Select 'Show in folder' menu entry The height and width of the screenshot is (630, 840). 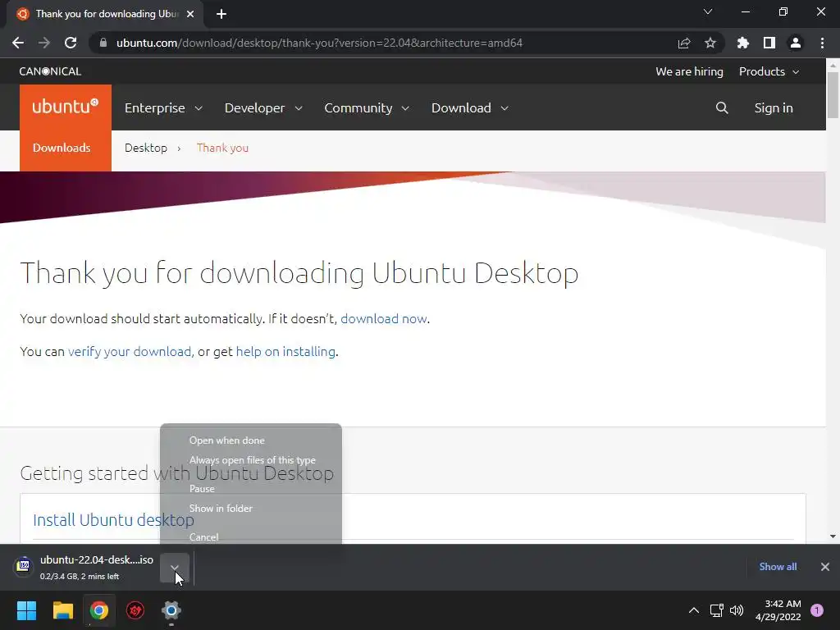coord(251,509)
